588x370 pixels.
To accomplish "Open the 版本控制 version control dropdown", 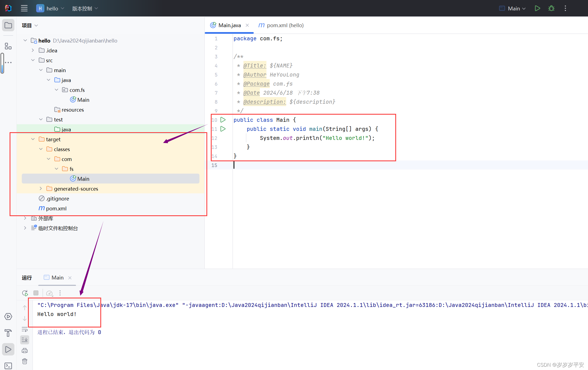I will (x=85, y=8).
